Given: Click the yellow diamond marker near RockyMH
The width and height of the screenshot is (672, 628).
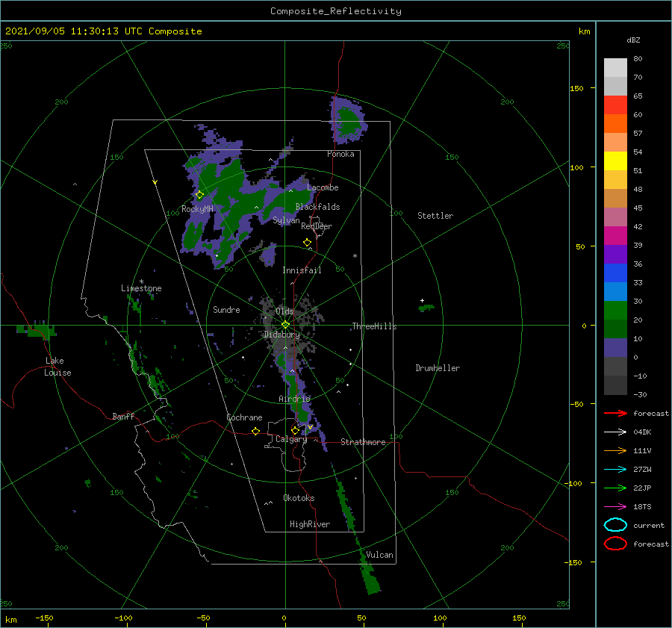Looking at the screenshot, I should (199, 195).
